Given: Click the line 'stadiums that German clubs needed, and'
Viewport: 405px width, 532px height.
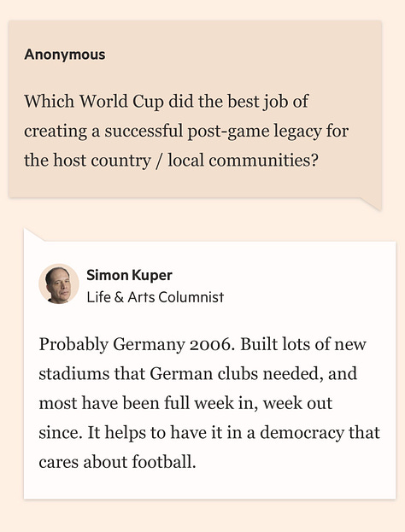Looking at the screenshot, I should [198, 373].
